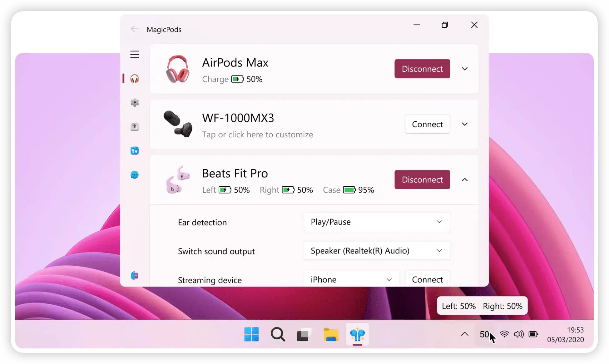Click 'Tap or click here to customize' text
Viewport: 609px width, 364px height.
[257, 135]
